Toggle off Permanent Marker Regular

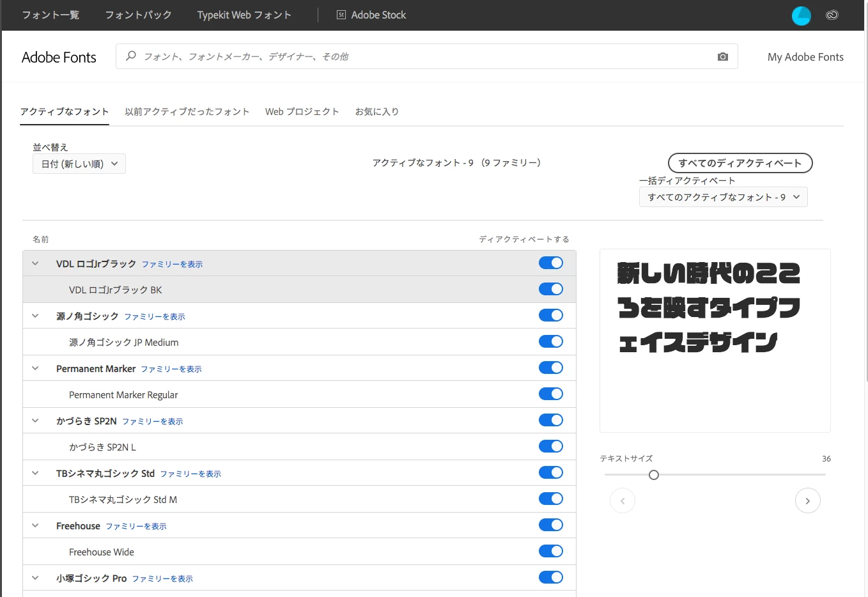[551, 394]
